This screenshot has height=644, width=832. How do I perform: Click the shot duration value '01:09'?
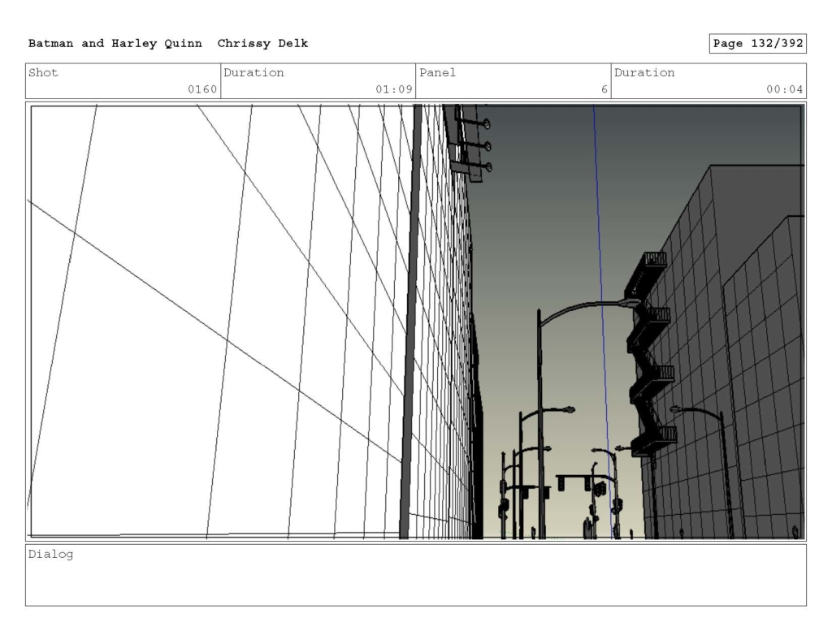[394, 89]
